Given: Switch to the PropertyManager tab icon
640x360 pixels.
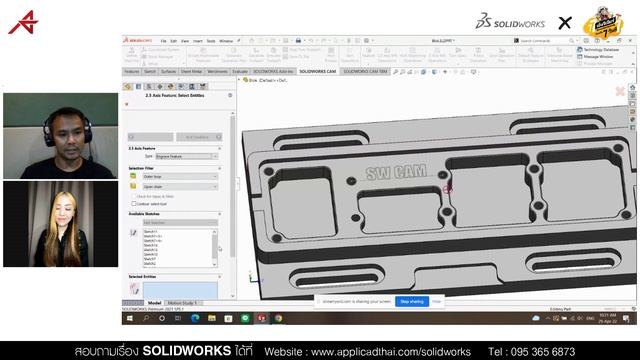Looking at the screenshot, I should coord(138,87).
